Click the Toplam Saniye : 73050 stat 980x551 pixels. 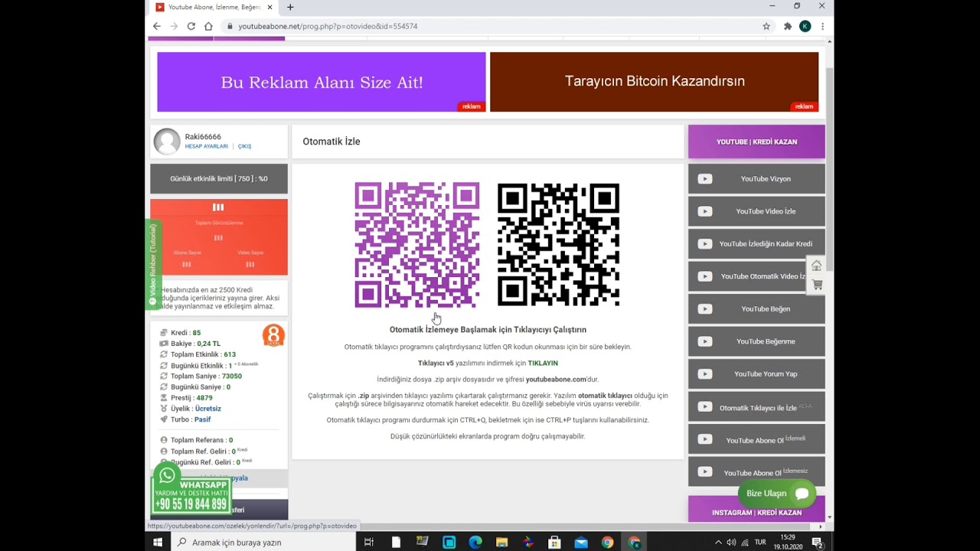206,376
